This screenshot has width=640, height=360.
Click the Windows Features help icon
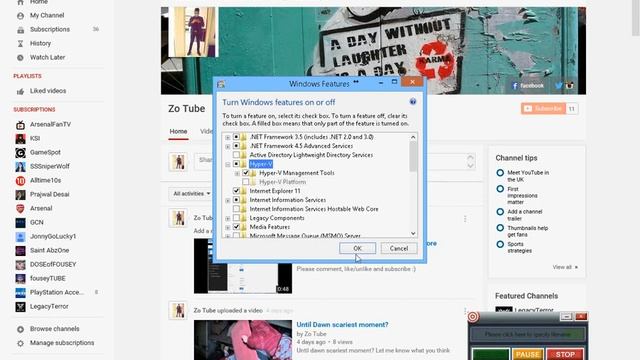pyautogui.click(x=413, y=102)
